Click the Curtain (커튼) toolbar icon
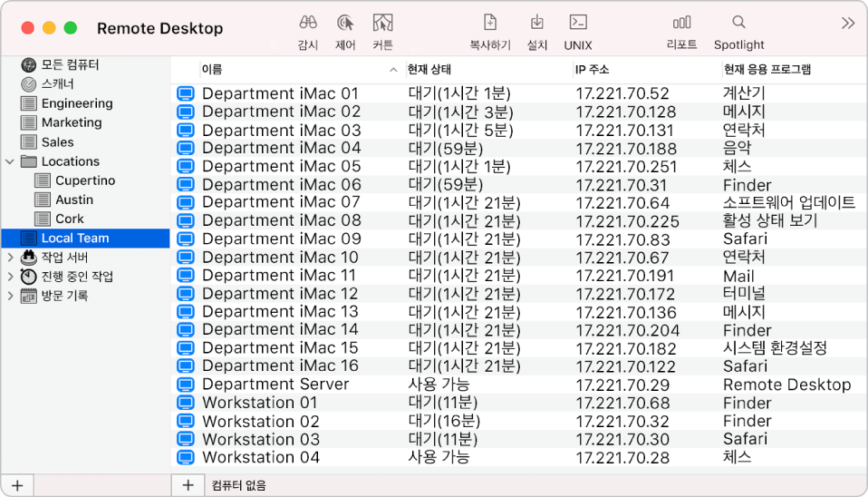The width and height of the screenshot is (868, 497). pos(382,23)
